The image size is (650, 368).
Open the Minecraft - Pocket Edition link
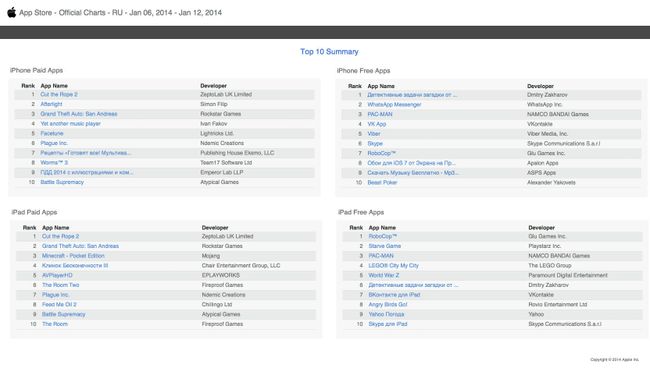[x=73, y=256]
